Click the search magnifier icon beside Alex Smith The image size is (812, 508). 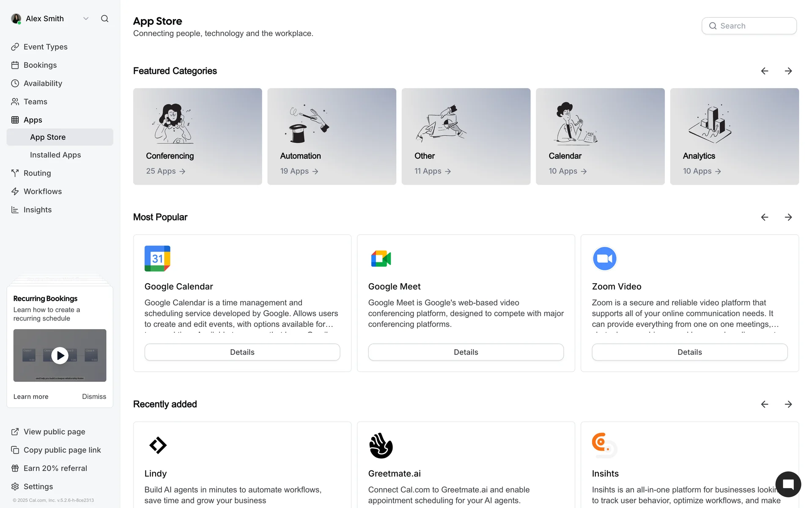104,19
